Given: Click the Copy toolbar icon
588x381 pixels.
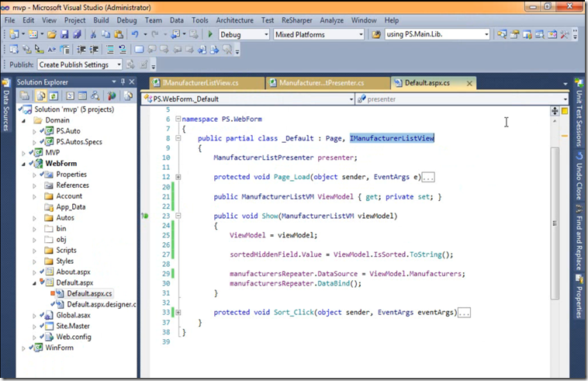Looking at the screenshot, I should pyautogui.click(x=105, y=34).
